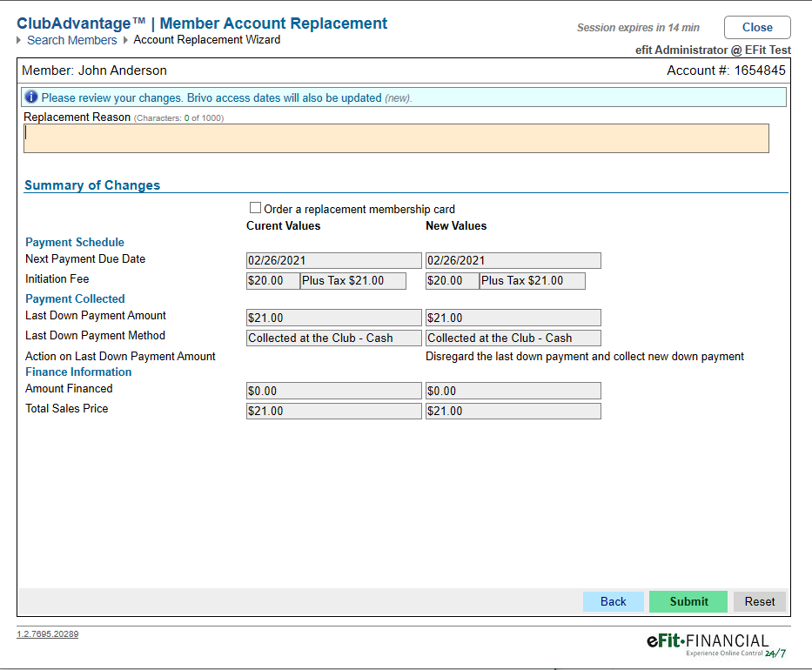Click the Account Replacement Wizard breadcrumb
The height and width of the screenshot is (670, 812).
point(206,40)
